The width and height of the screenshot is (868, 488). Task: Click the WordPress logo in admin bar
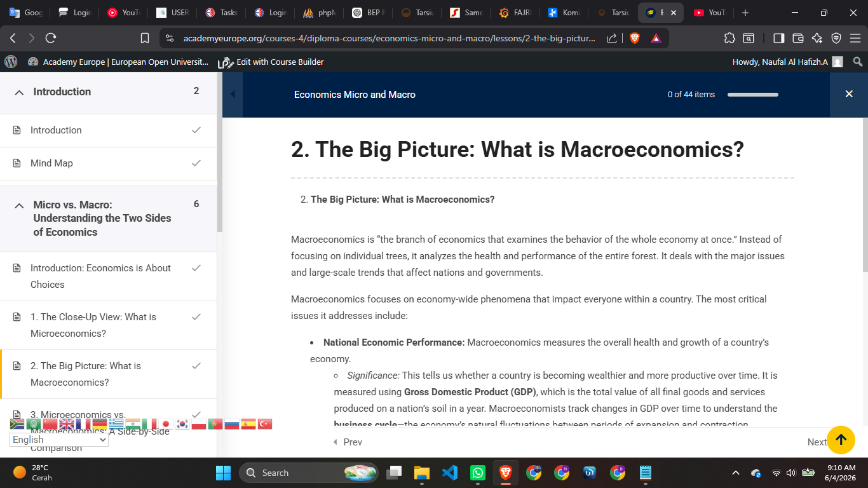coord(11,62)
